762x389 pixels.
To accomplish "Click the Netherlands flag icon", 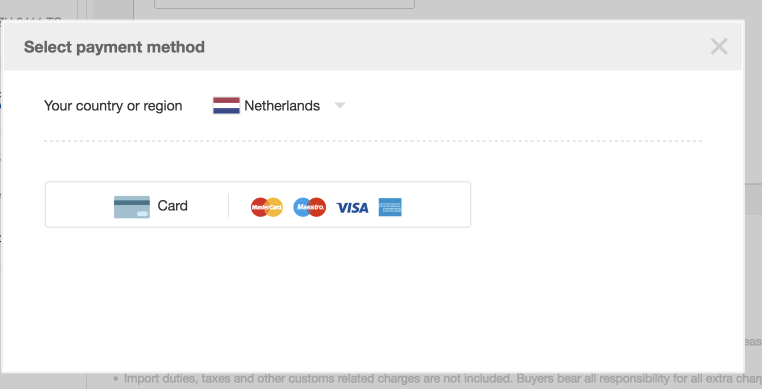I will click(226, 106).
